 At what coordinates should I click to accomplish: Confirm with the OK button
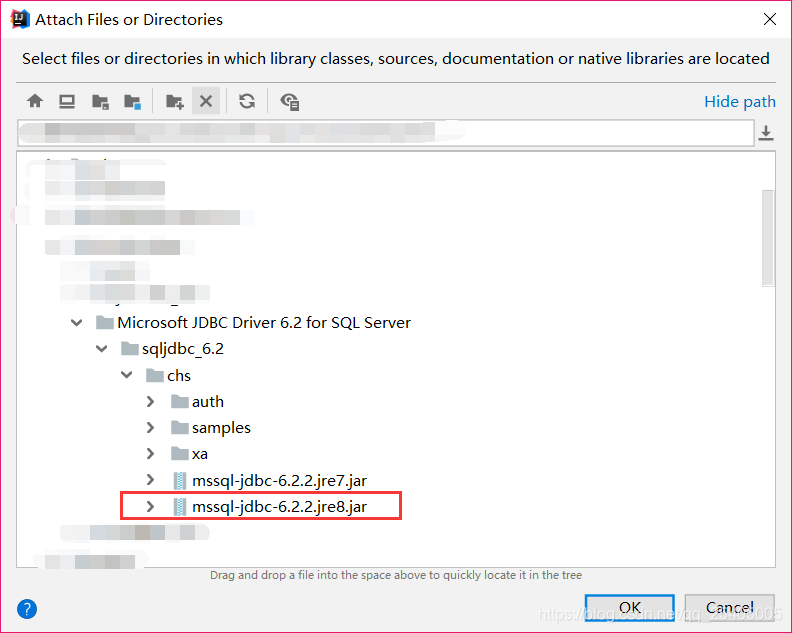pyautogui.click(x=629, y=607)
